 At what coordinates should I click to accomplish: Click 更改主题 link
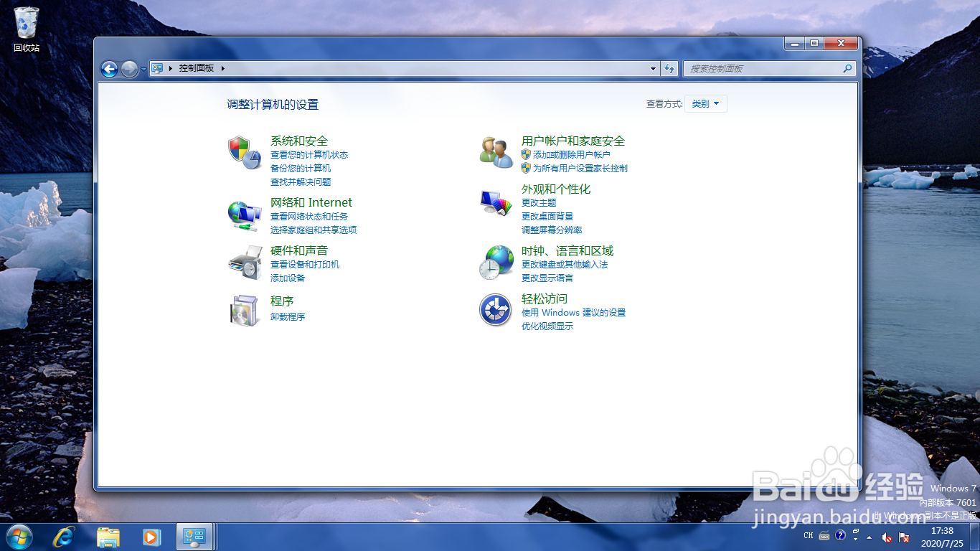[x=539, y=203]
